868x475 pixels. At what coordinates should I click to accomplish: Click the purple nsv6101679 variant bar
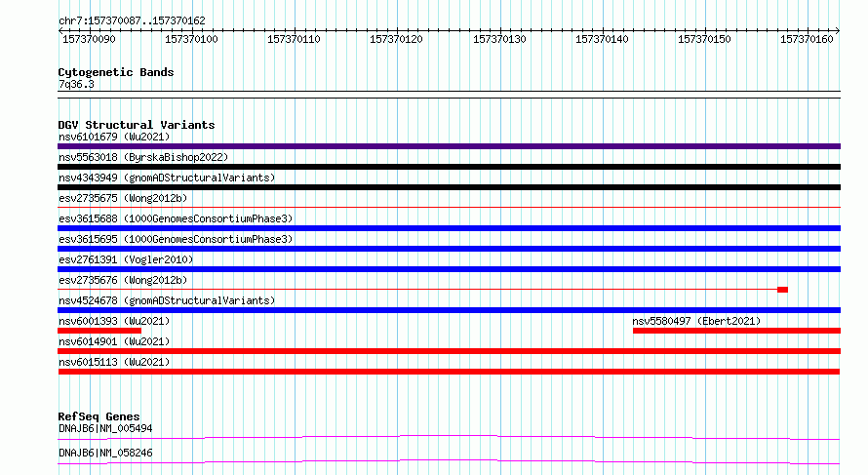click(x=449, y=146)
